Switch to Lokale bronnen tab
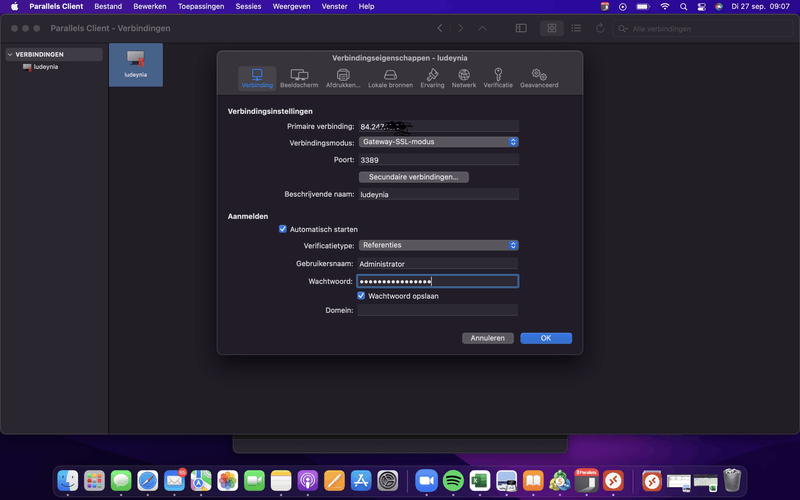 [x=390, y=78]
